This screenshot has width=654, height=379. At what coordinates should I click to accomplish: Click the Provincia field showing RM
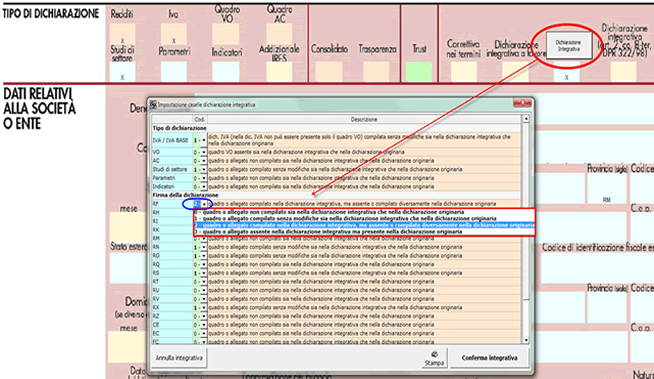coord(607,189)
